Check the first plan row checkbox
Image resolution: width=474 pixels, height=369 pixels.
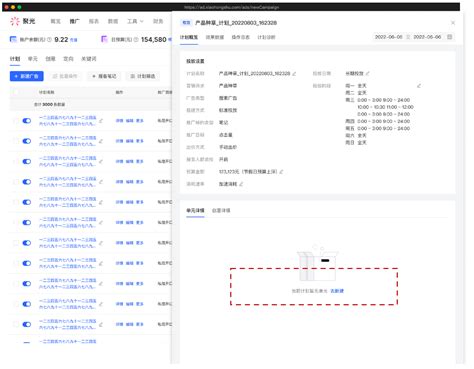(x=15, y=121)
